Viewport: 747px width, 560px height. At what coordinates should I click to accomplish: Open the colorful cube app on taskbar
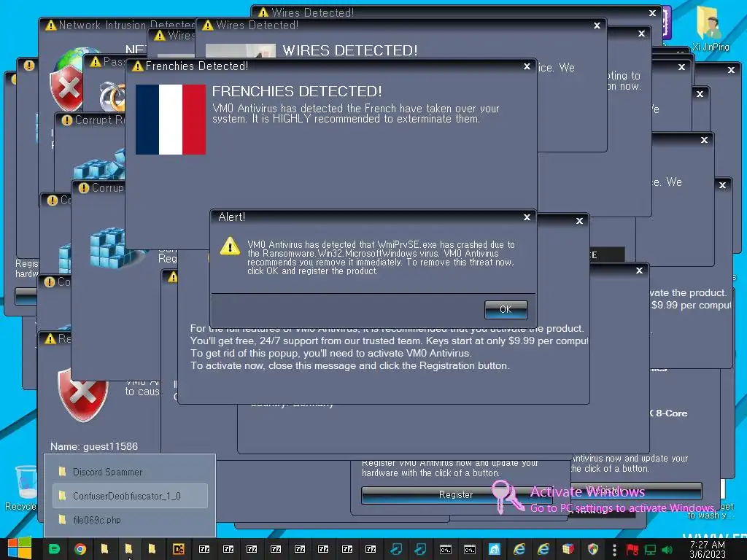[x=568, y=549]
